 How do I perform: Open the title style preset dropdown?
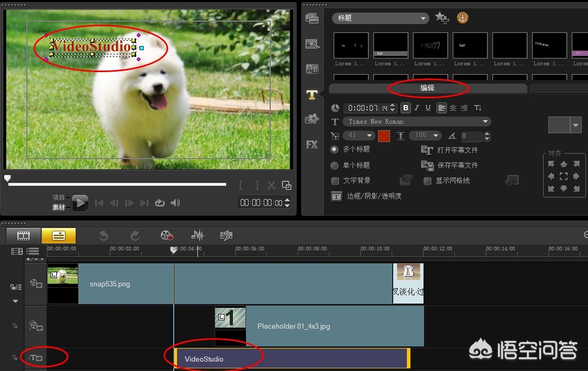coord(575,125)
